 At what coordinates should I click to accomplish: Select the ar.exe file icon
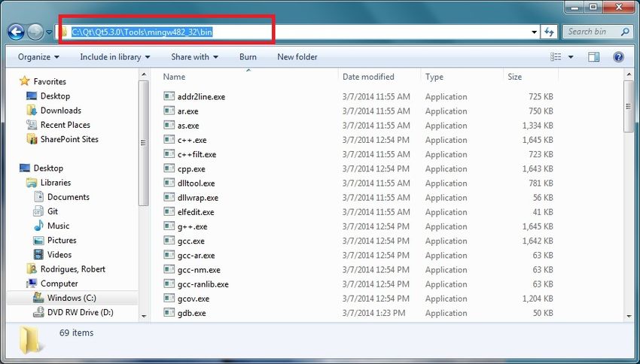point(169,111)
